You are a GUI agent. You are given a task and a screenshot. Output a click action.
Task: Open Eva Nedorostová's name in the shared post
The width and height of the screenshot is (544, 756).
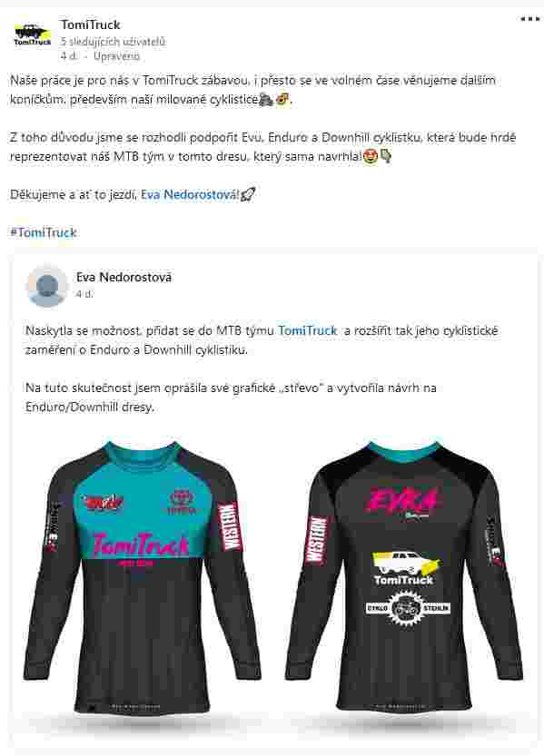point(124,277)
